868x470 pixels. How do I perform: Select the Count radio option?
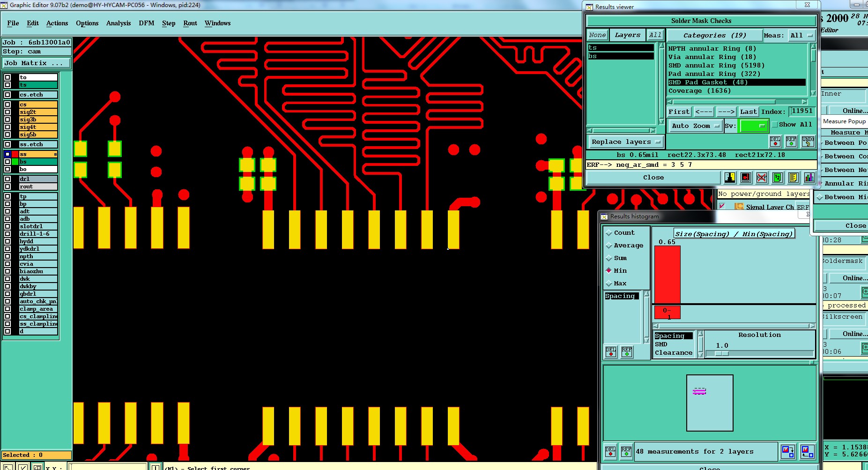point(609,233)
